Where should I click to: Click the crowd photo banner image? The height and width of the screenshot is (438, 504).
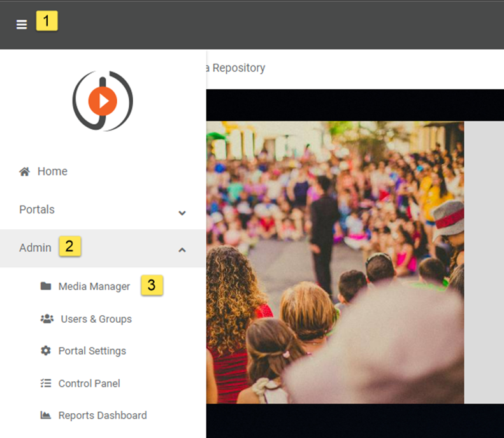tap(335, 262)
